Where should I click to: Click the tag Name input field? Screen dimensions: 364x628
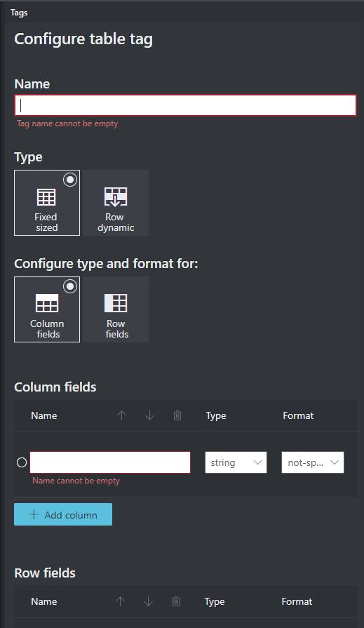185,105
